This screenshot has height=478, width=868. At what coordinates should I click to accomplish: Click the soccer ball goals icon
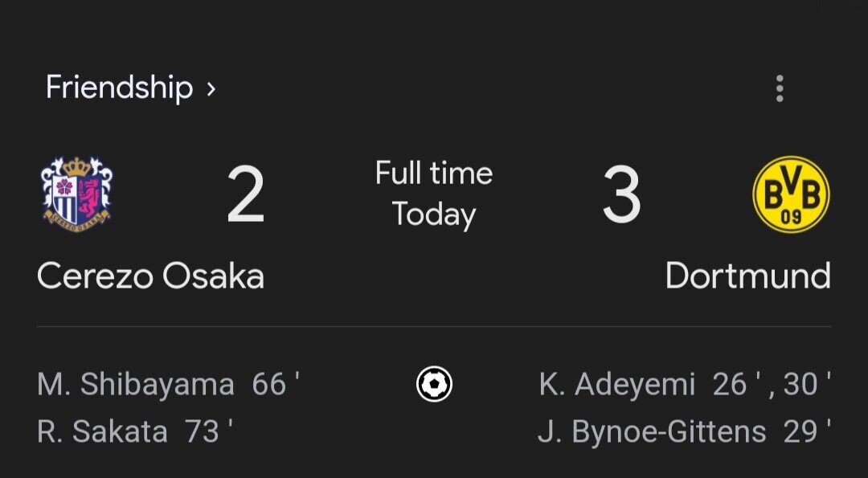(434, 384)
